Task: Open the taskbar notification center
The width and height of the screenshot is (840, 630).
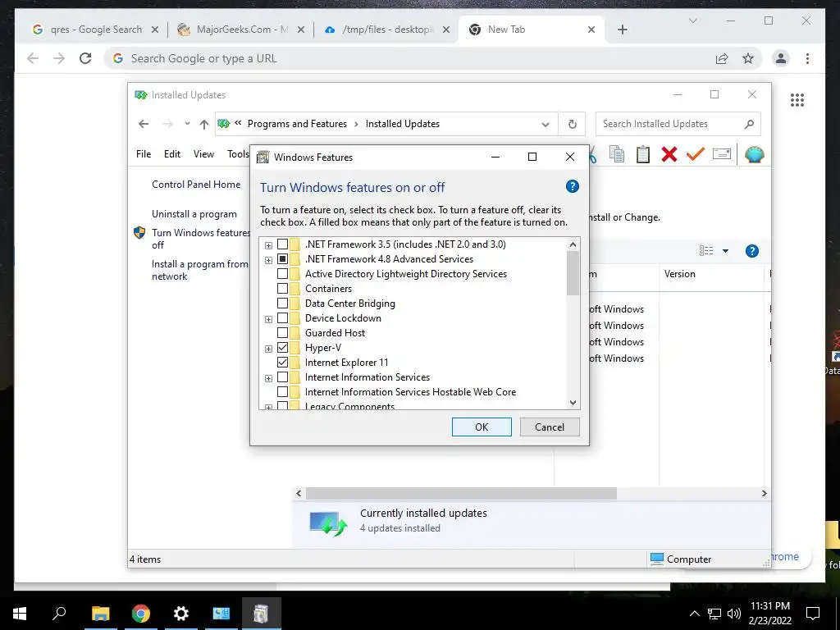Action: (813, 614)
